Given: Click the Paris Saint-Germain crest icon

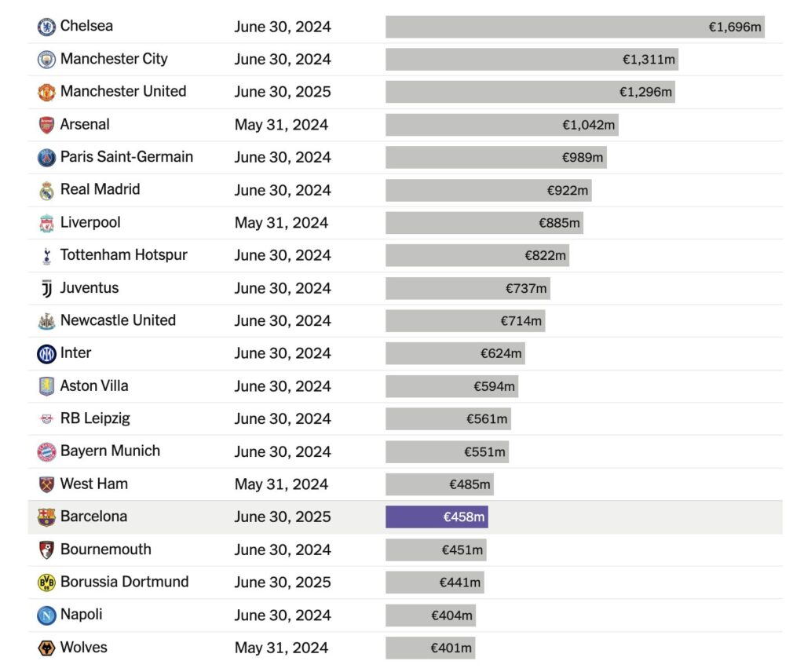Looking at the screenshot, I should (x=46, y=158).
